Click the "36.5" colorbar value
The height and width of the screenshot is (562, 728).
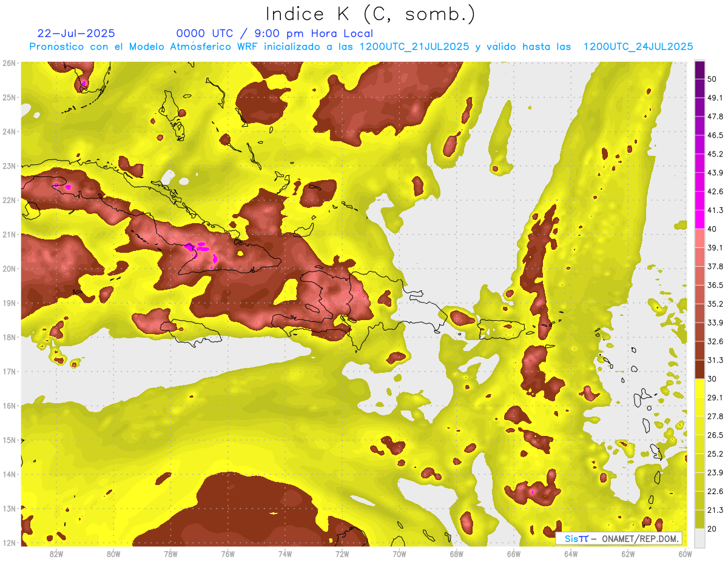pyautogui.click(x=715, y=286)
